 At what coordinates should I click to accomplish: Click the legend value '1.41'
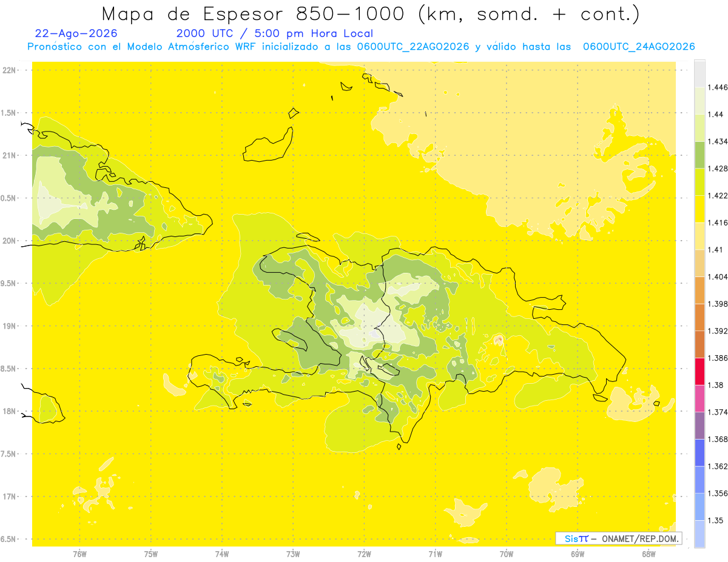pyautogui.click(x=715, y=250)
